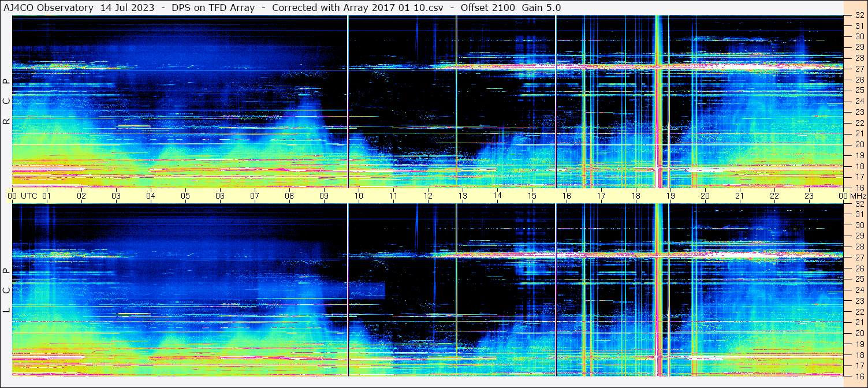Select the 14 hour mark on time axis

pyautogui.click(x=497, y=195)
